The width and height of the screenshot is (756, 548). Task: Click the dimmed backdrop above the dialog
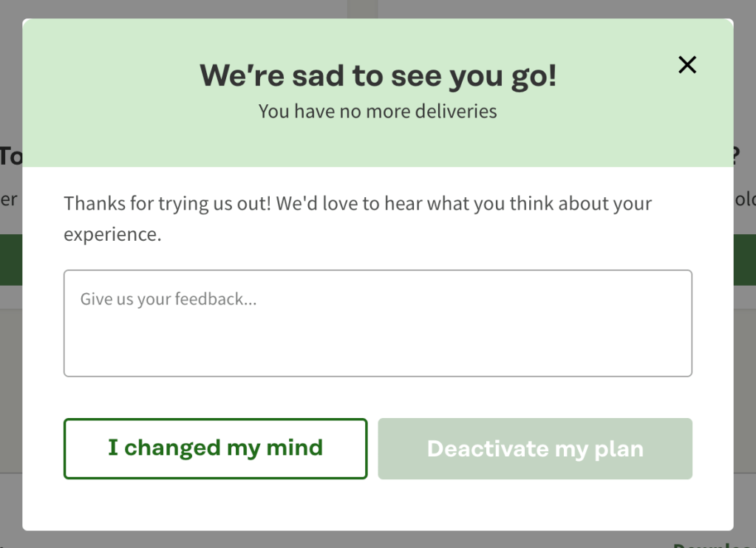click(x=185, y=8)
